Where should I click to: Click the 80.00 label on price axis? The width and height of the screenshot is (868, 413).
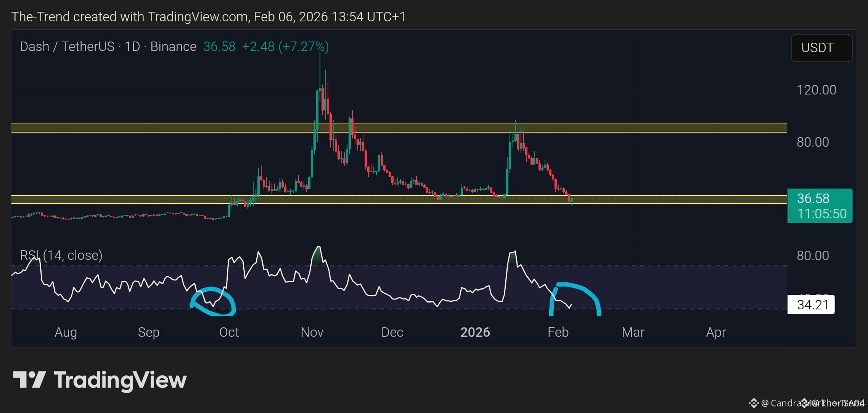tap(813, 142)
